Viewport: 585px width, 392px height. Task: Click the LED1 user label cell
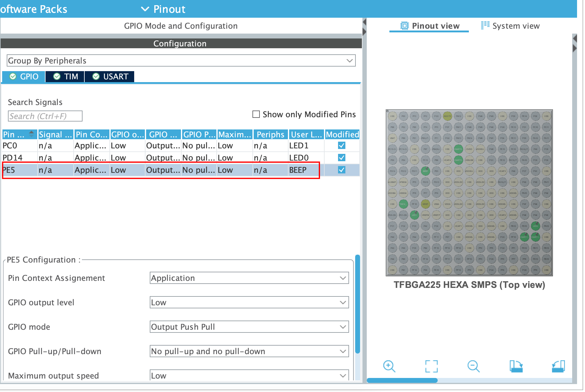pyautogui.click(x=306, y=146)
